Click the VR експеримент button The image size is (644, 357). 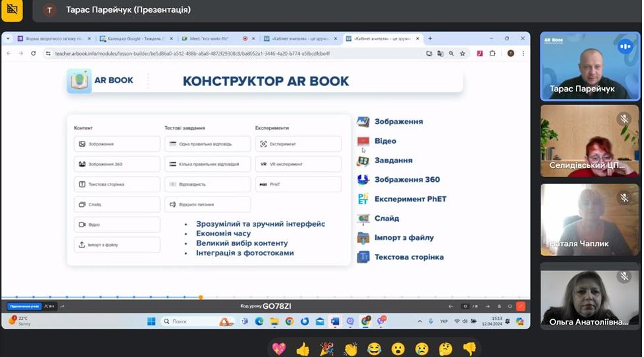(x=299, y=164)
